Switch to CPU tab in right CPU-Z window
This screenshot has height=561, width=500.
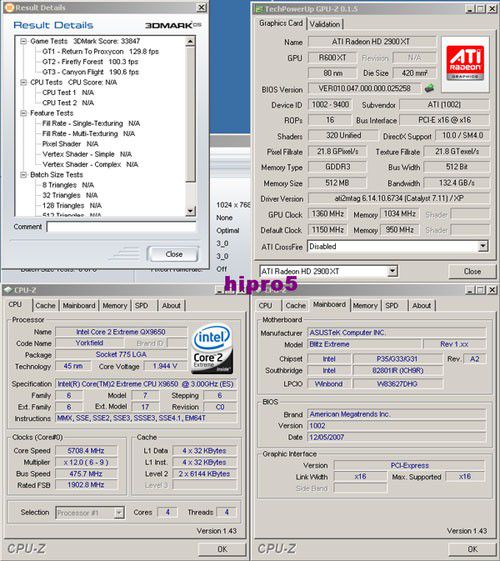[265, 306]
